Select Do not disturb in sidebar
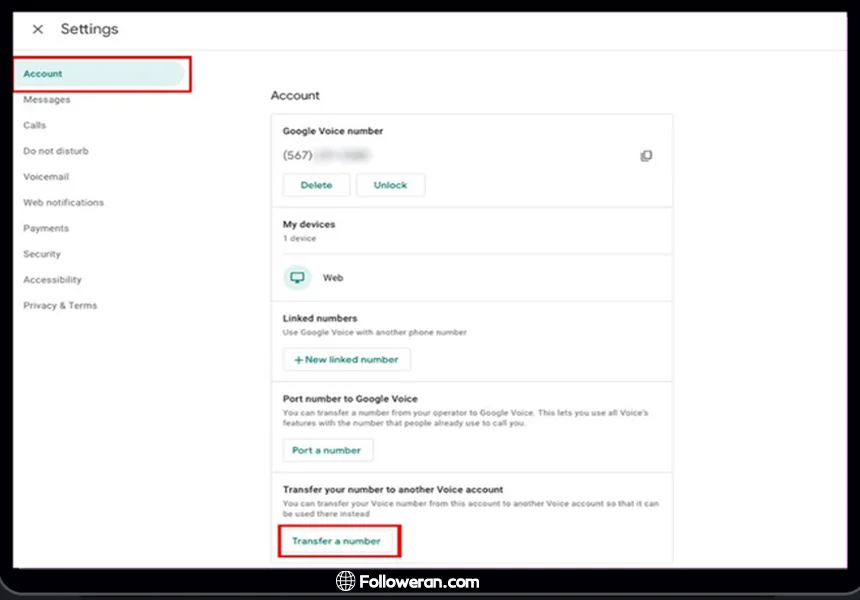 coord(56,151)
